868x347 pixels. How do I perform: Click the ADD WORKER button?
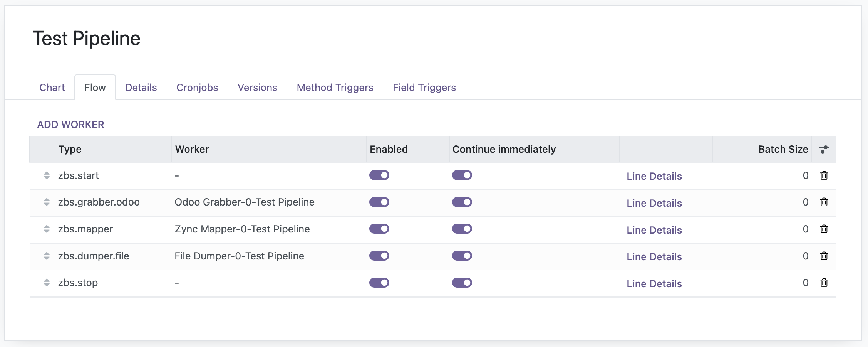(70, 125)
